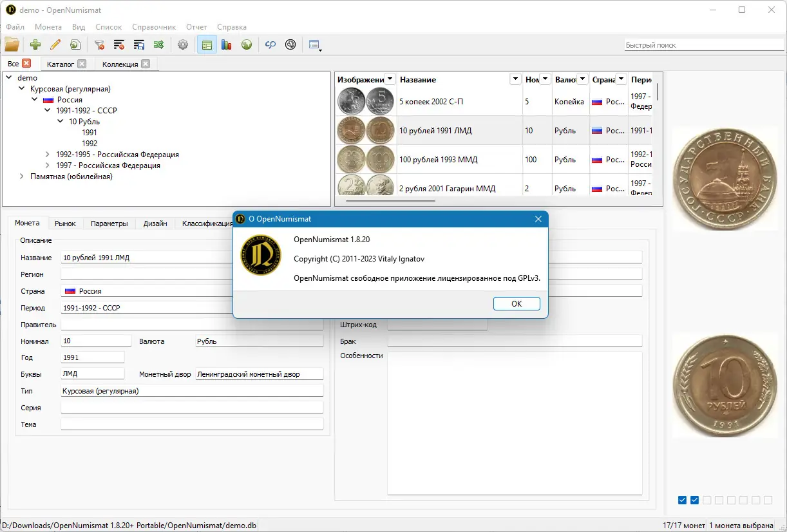Image resolution: width=787 pixels, height=532 pixels.
Task: Collapse the 1991-1992 - СССР tree node
Action: [x=48, y=111]
